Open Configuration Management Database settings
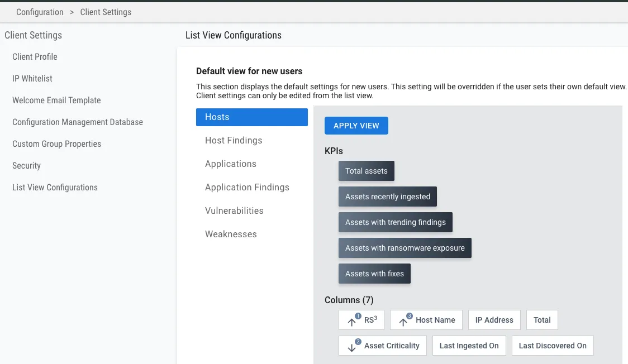The height and width of the screenshot is (364, 628). click(x=78, y=122)
